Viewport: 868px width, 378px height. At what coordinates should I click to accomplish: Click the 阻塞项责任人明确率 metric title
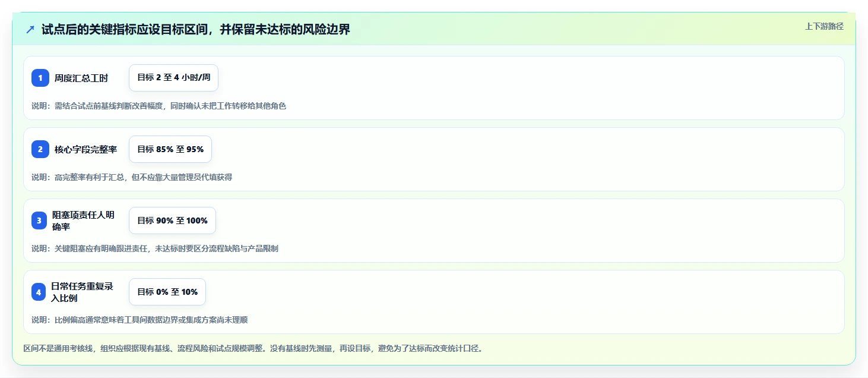[83, 220]
